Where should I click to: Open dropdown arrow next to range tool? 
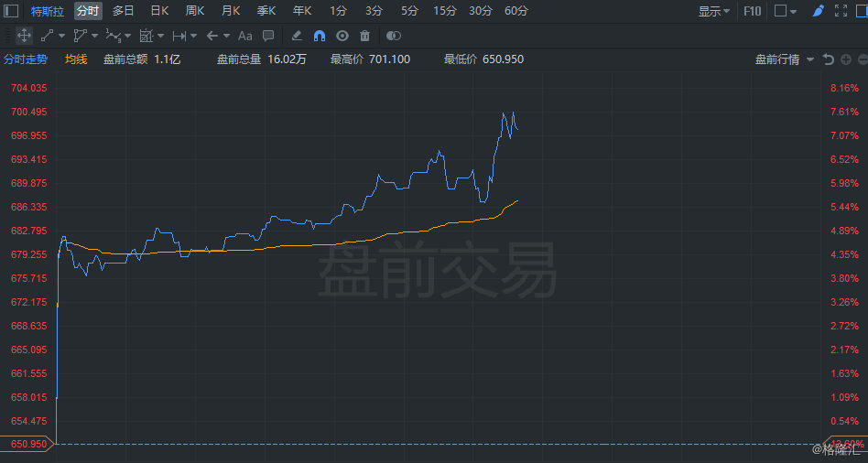(x=193, y=36)
